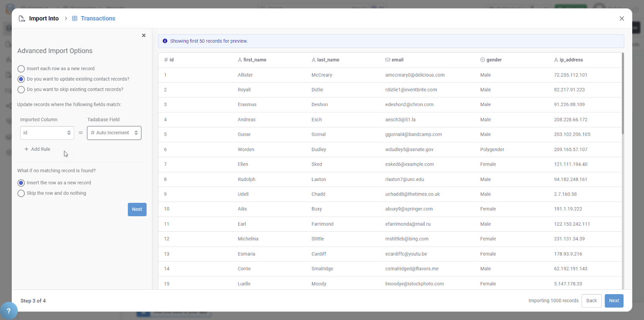The image size is (644, 320).
Task: Select skip existing contact records option
Action: (x=21, y=89)
